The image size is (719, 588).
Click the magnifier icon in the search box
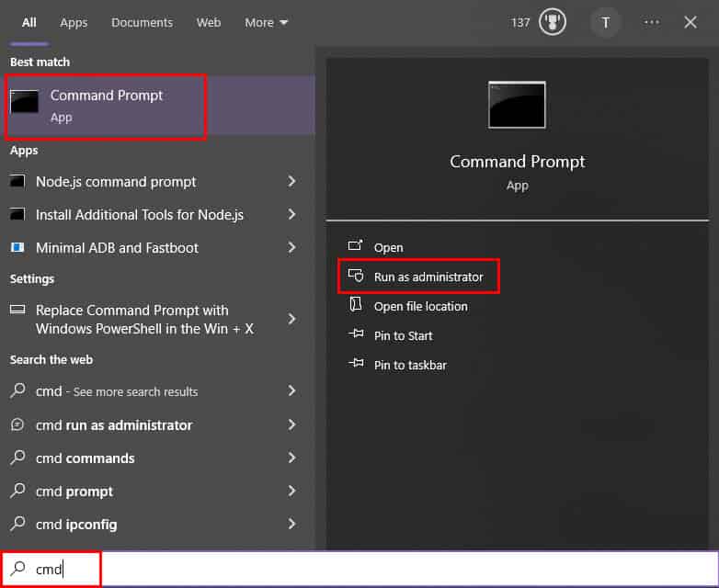[x=17, y=569]
